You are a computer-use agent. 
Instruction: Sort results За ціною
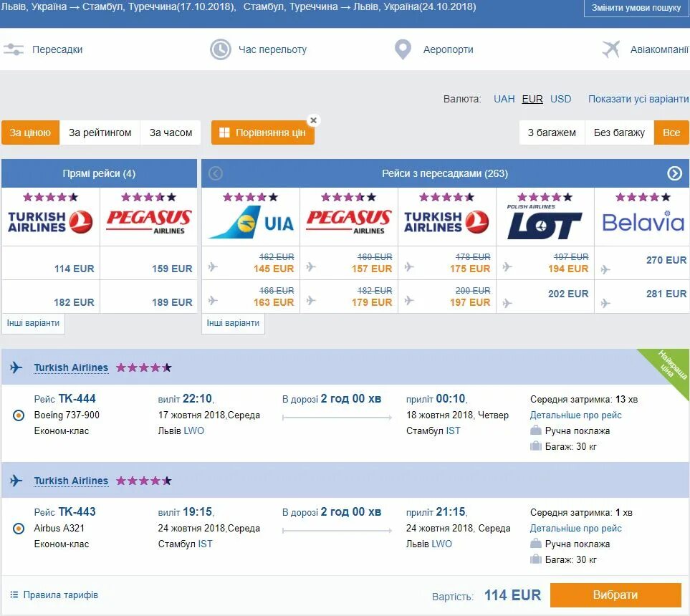[30, 133]
